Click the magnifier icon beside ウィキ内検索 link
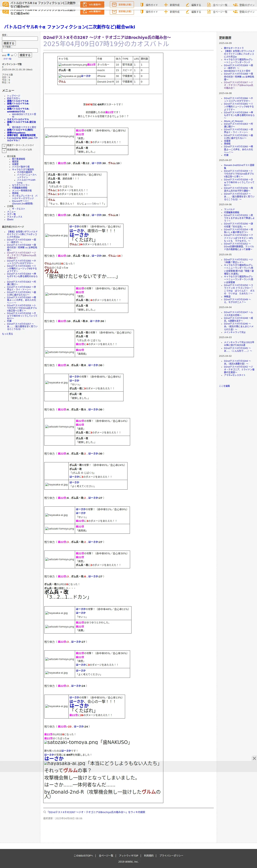The height and width of the screenshot is (868, 257). [45, 812]
